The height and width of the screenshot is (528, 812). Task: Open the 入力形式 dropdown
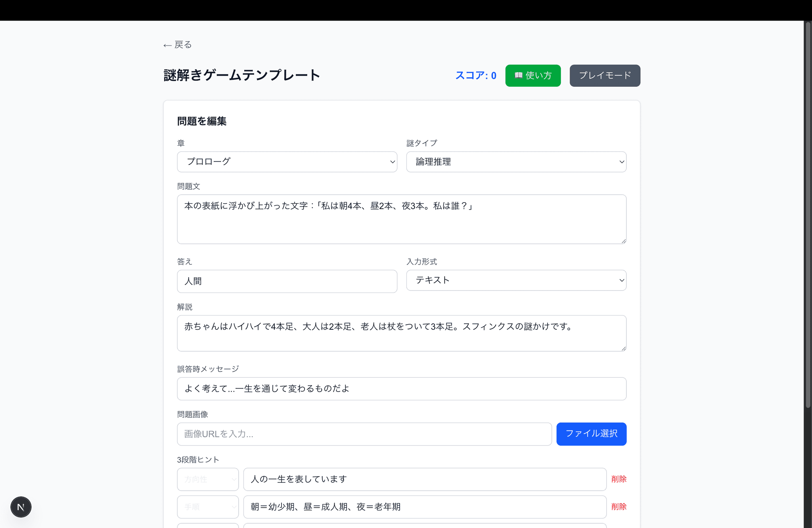coord(516,280)
